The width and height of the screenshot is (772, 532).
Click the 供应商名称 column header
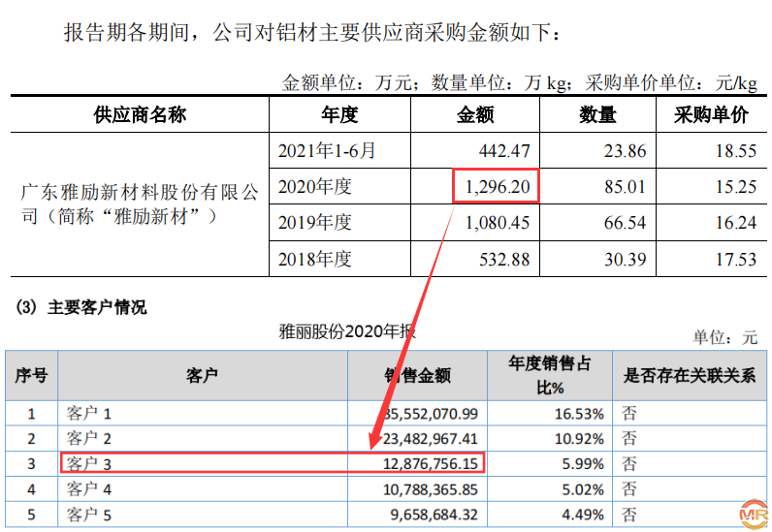(x=140, y=114)
